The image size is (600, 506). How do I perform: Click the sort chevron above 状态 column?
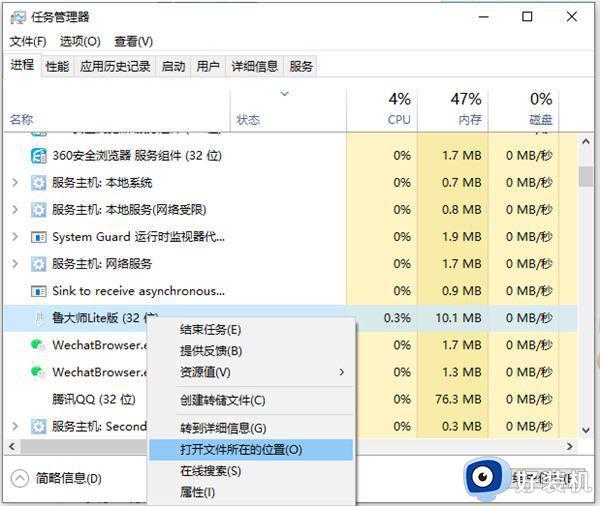click(284, 93)
